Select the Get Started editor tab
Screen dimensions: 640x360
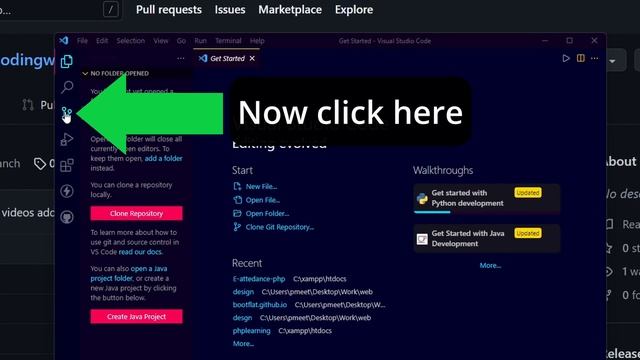point(227,58)
